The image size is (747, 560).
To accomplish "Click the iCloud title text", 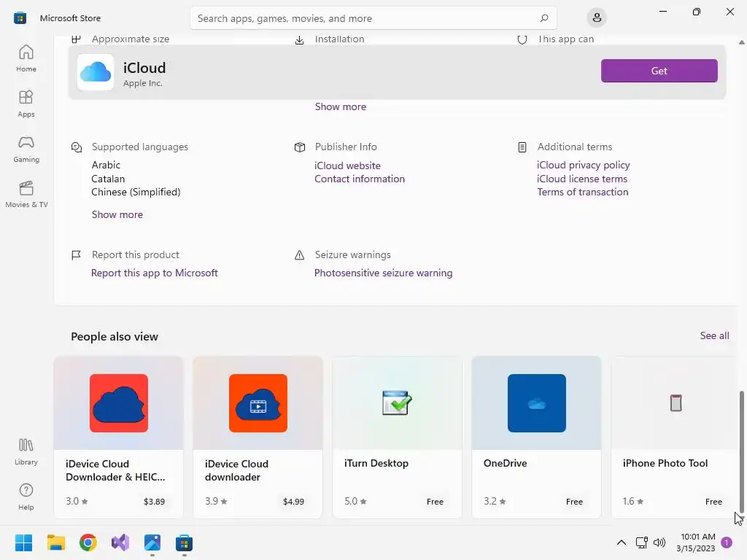I will coord(144,68).
